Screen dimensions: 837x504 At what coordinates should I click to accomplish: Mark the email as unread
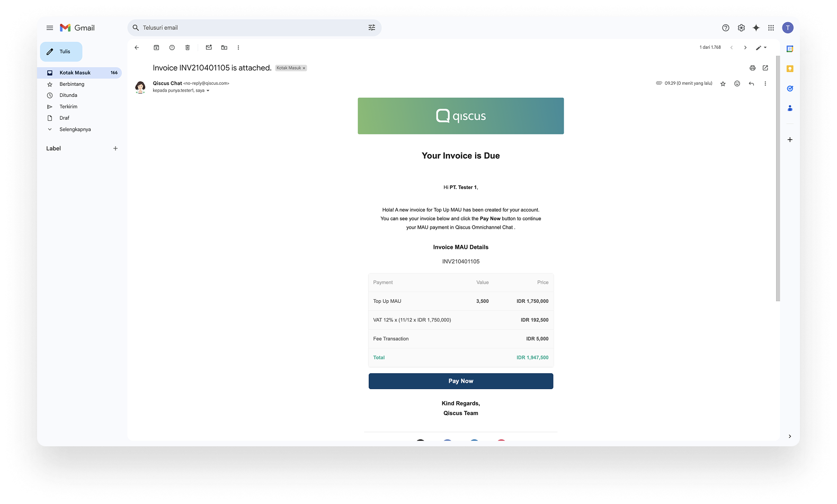pyautogui.click(x=209, y=48)
